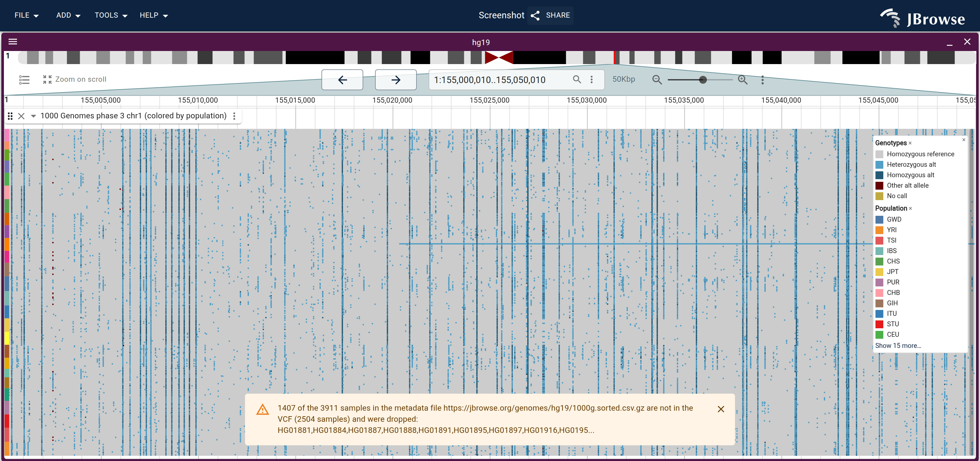Open the view options three-dot menu
The image size is (980, 461).
tap(762, 79)
